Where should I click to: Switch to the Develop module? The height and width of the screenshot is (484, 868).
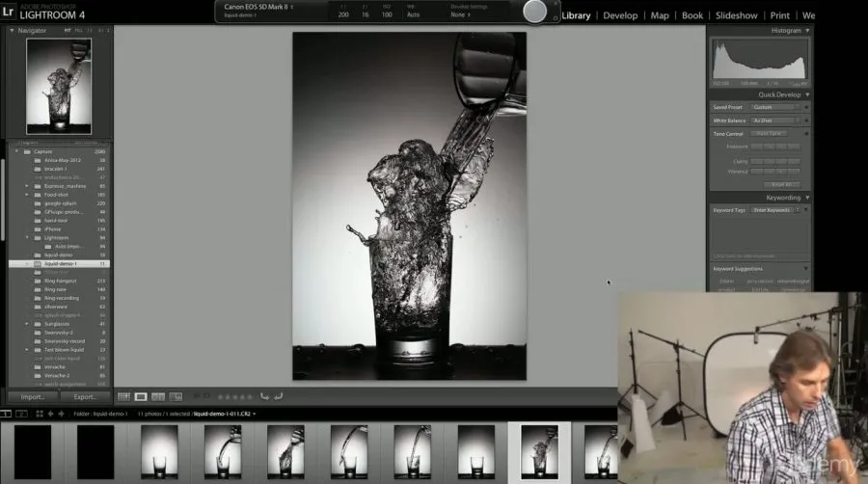click(x=620, y=15)
